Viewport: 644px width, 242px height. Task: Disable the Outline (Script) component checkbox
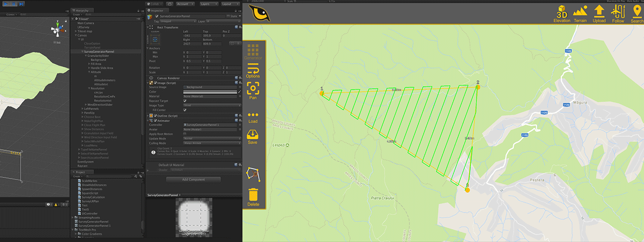coord(155,115)
